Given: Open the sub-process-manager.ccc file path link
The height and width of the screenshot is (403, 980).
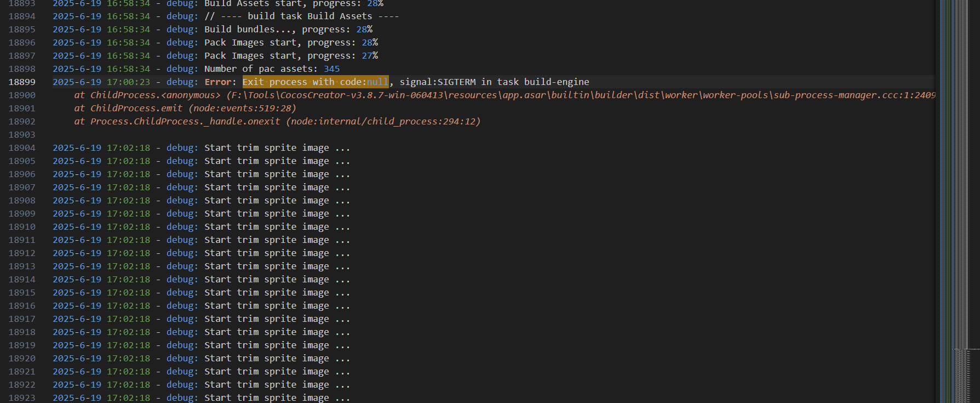Looking at the screenshot, I should [x=581, y=95].
